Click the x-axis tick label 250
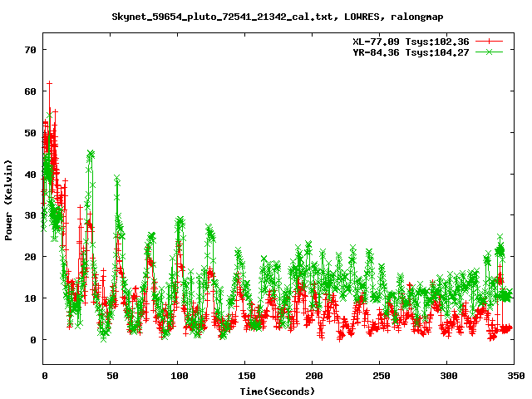 (x=381, y=376)
